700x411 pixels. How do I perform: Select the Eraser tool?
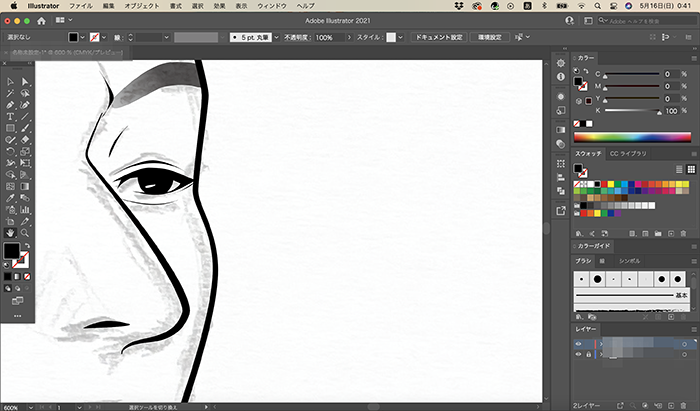tap(25, 140)
